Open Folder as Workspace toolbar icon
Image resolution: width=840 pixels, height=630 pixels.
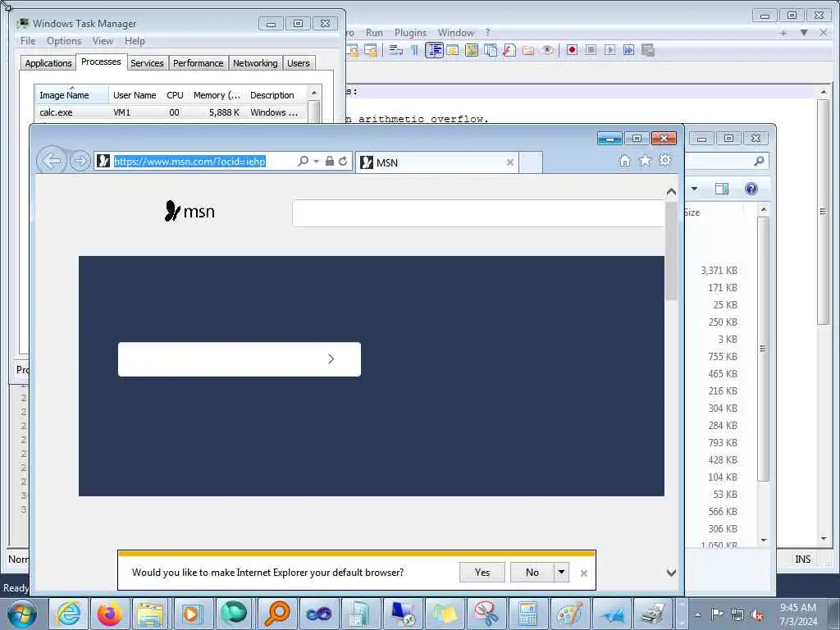click(x=528, y=50)
